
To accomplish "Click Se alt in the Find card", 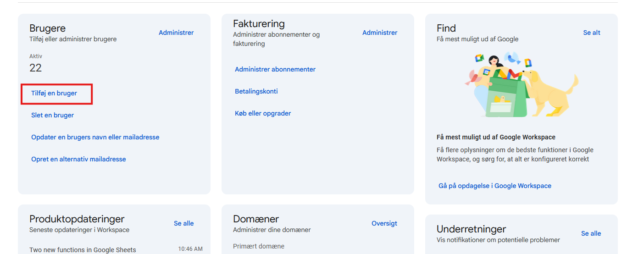I will (592, 33).
